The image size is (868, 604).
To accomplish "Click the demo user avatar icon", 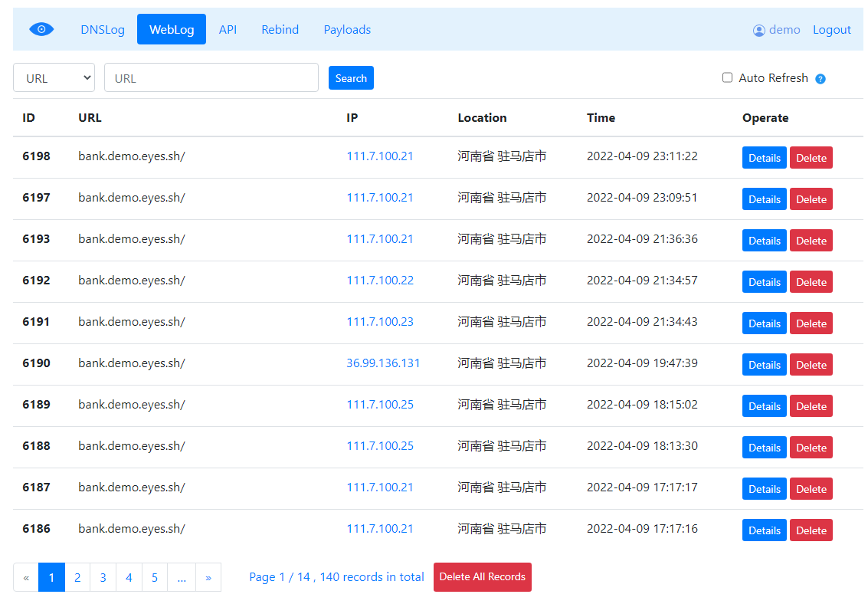I will 759,31.
